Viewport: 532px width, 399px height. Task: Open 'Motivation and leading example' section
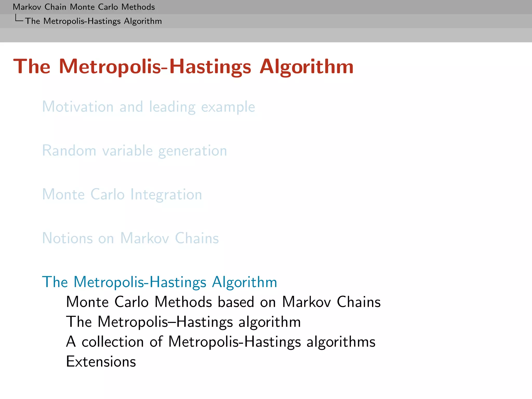click(x=149, y=107)
